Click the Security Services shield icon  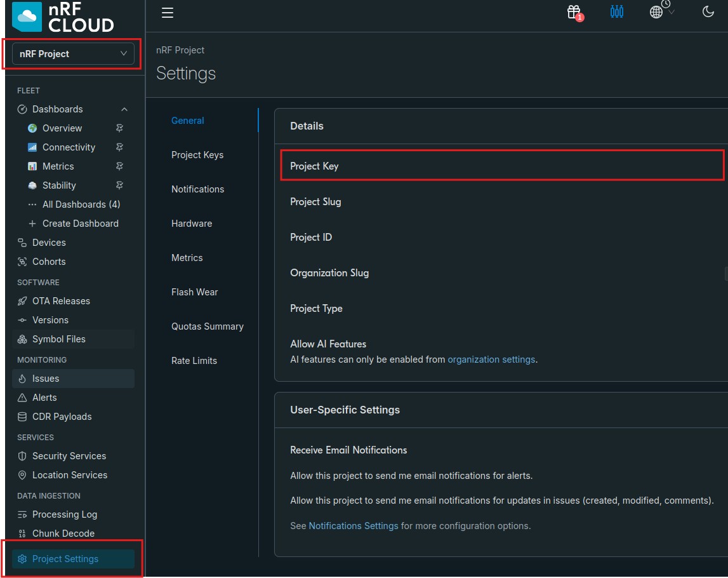[x=22, y=456]
